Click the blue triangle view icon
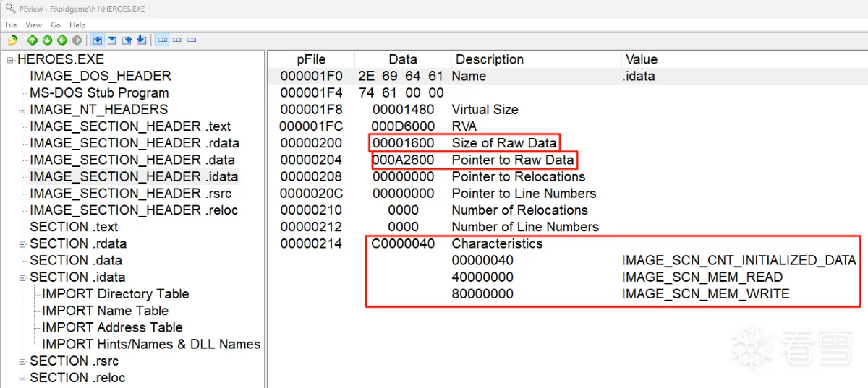Image resolution: width=868 pixels, height=388 pixels. pos(113,40)
